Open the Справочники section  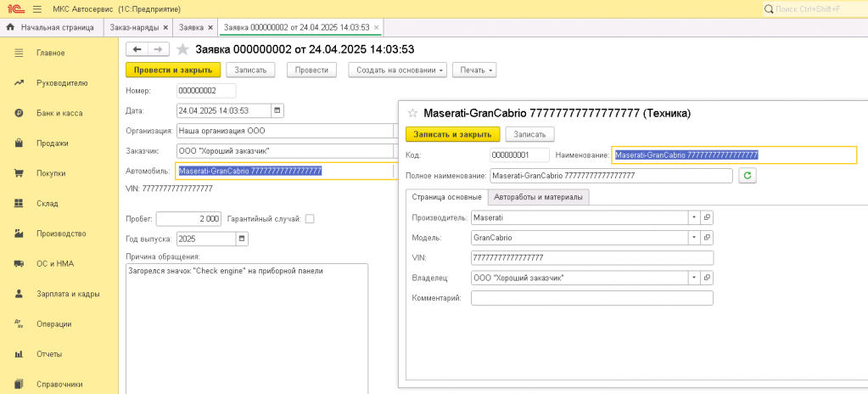coord(59,384)
